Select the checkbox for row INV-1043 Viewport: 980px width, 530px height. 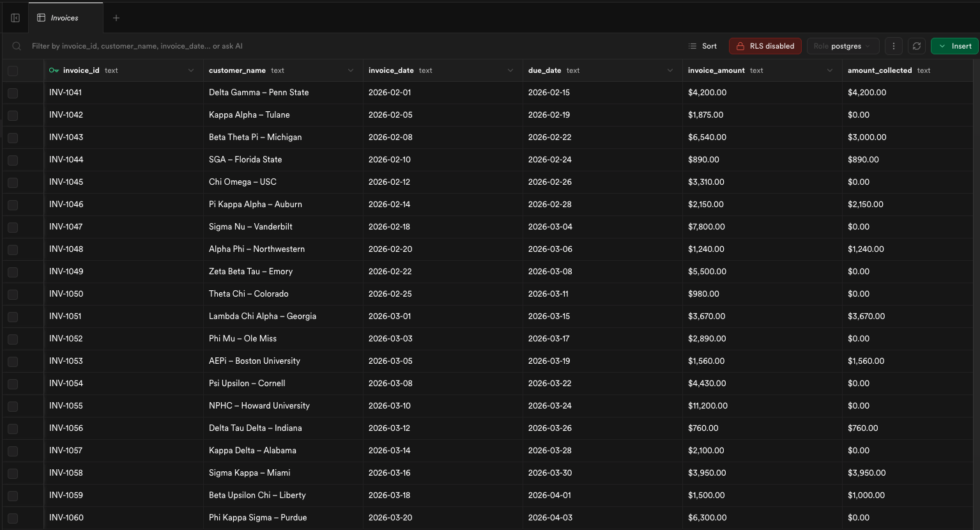pyautogui.click(x=13, y=137)
